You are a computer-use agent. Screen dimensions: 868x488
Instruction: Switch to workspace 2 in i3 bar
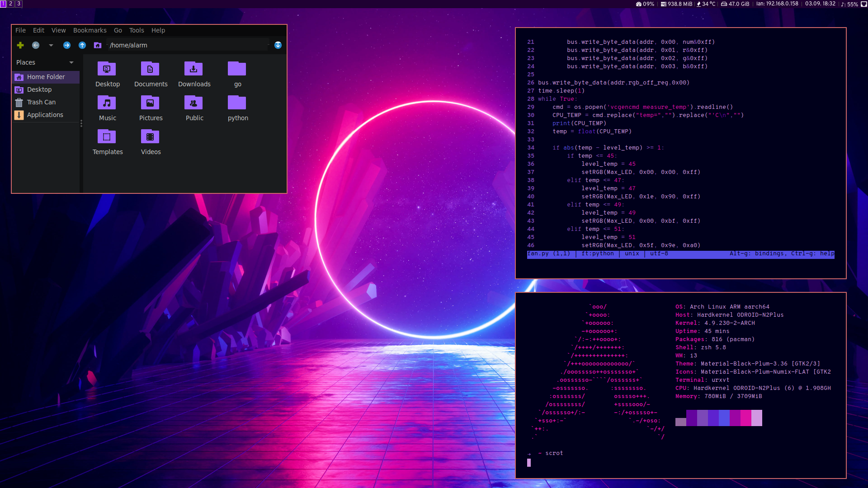pyautogui.click(x=11, y=4)
